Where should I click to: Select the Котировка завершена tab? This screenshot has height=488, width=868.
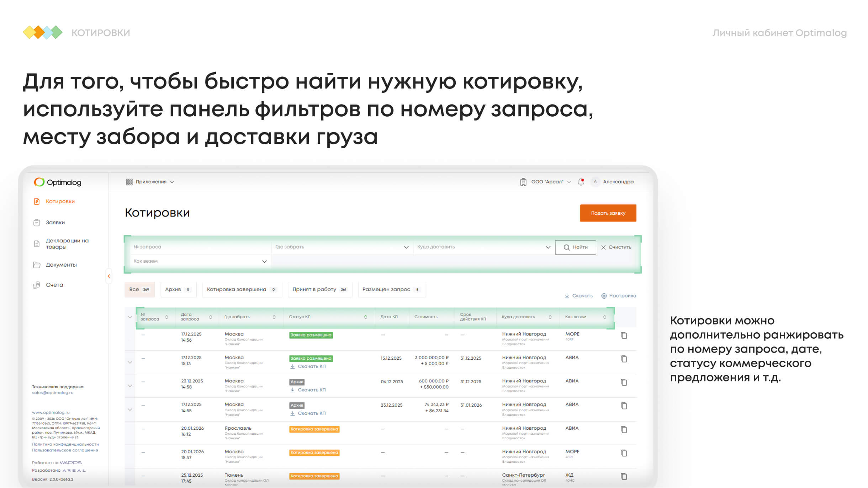click(241, 289)
